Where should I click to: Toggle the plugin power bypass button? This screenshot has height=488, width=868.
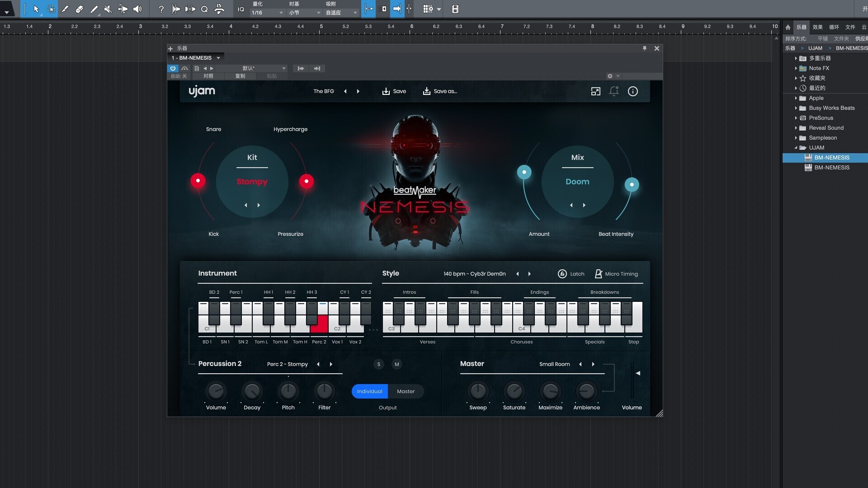[173, 69]
